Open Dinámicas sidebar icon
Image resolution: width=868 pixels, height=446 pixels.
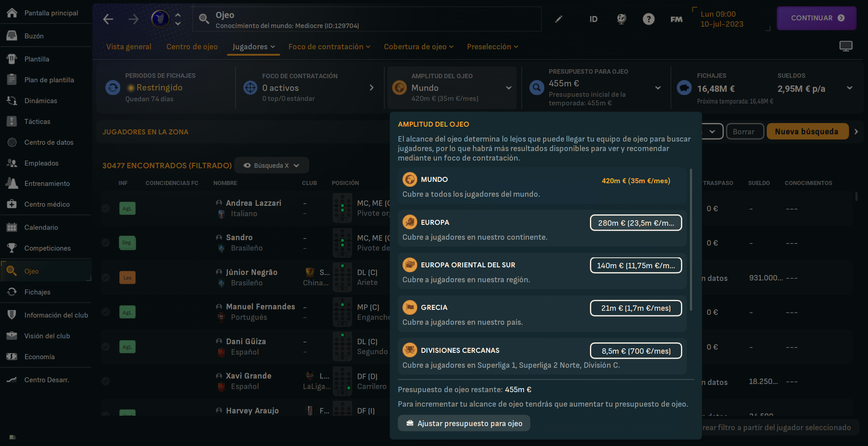click(12, 100)
